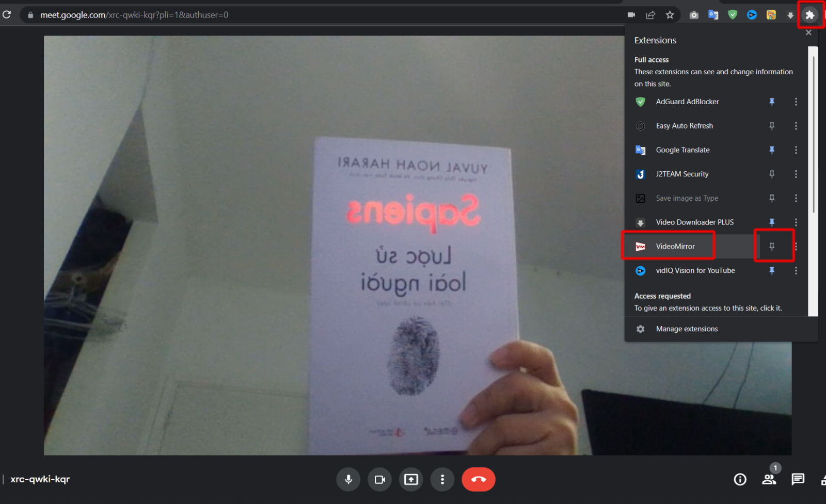
Task: Show everyone in the meeting
Action: click(769, 480)
